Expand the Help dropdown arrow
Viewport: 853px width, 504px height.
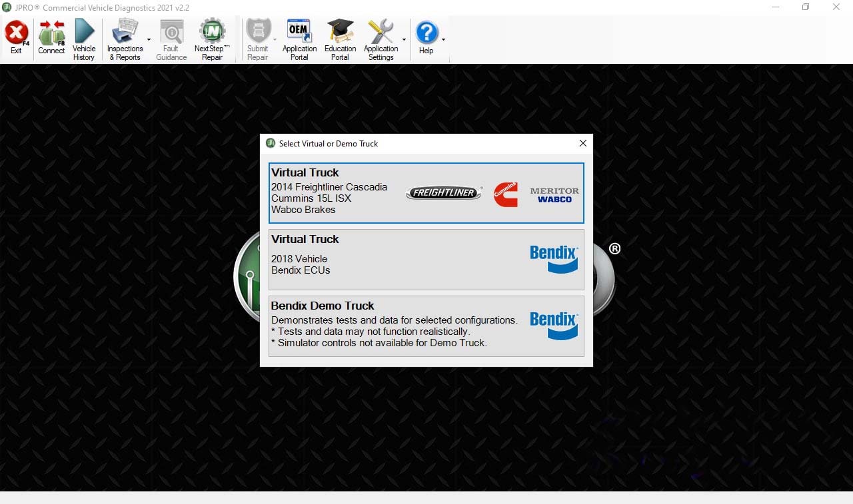(x=443, y=40)
